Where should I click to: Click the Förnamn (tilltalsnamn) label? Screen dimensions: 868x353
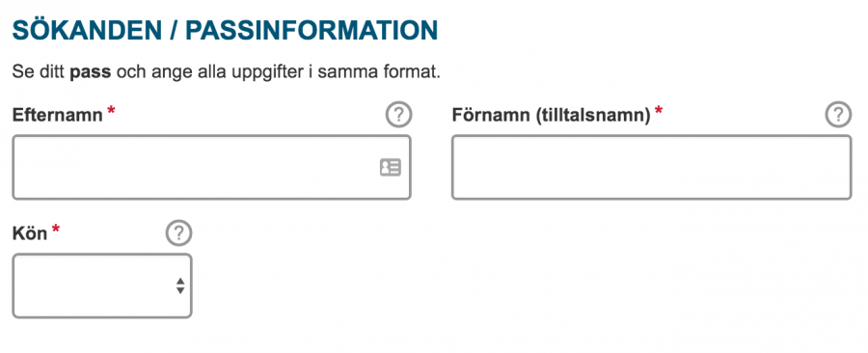point(552,115)
